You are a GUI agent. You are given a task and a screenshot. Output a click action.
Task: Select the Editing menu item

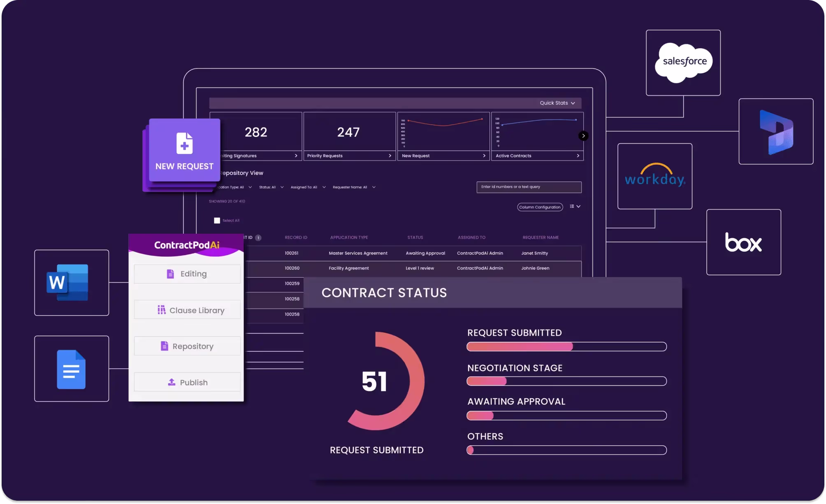pyautogui.click(x=187, y=274)
